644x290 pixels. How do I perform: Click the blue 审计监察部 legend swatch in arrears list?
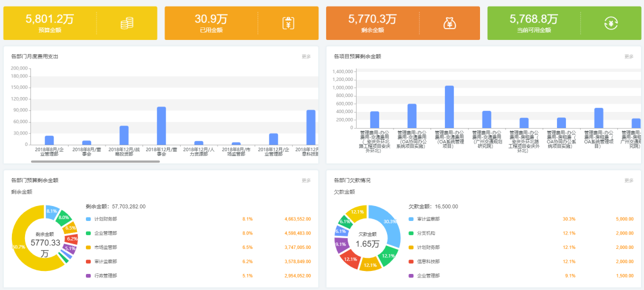[x=411, y=219]
